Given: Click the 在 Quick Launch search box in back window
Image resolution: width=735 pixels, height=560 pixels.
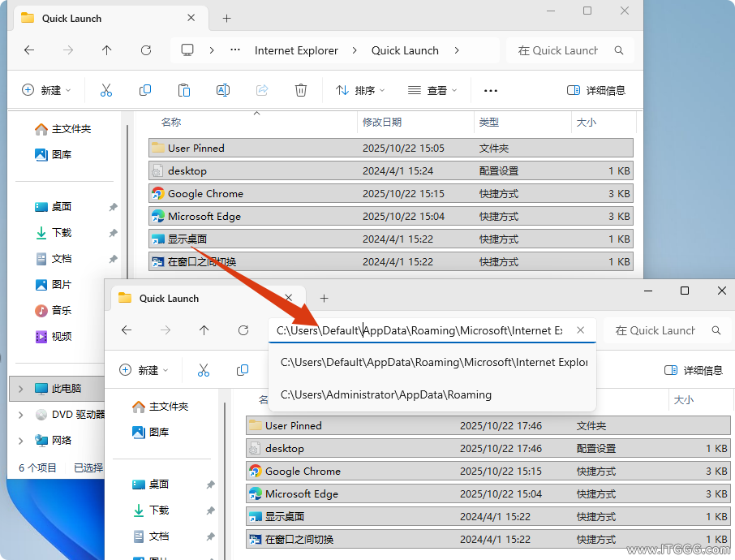Looking at the screenshot, I should click(x=558, y=50).
